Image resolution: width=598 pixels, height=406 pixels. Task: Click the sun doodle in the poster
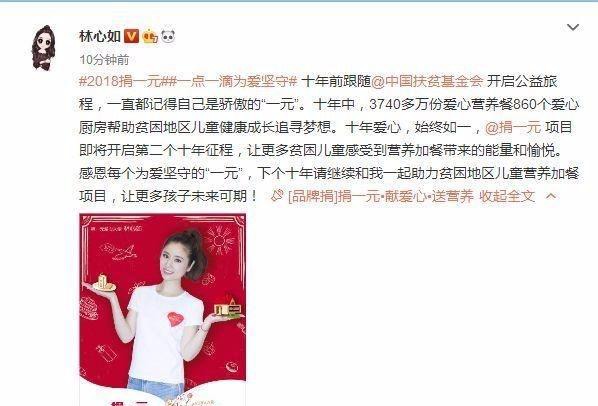[218, 241]
